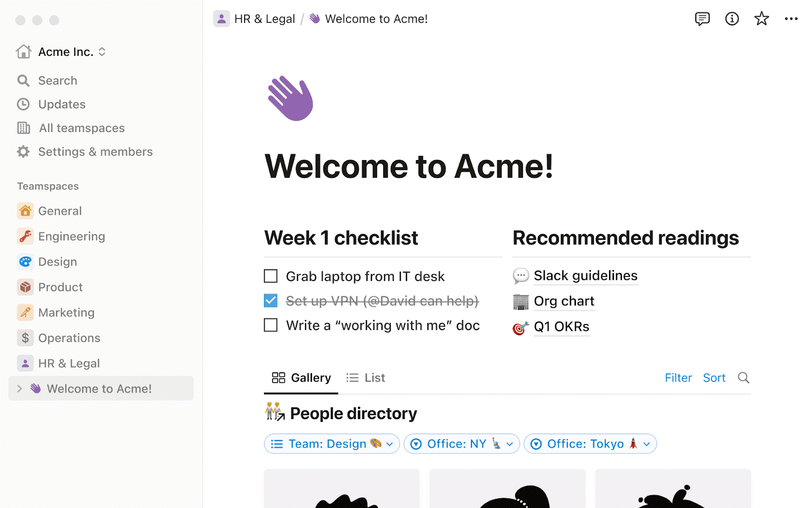Switch to the List view tab

pyautogui.click(x=365, y=377)
